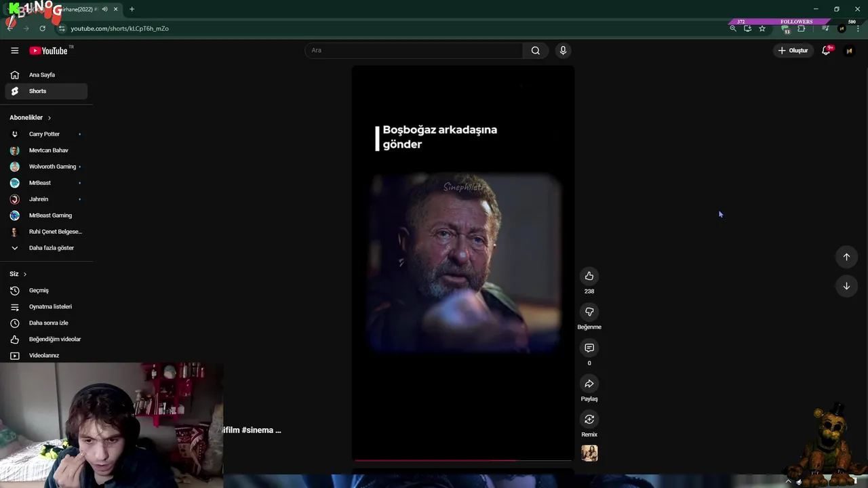
Task: Open the MrBeast Gaming channel subscription
Action: (46, 216)
